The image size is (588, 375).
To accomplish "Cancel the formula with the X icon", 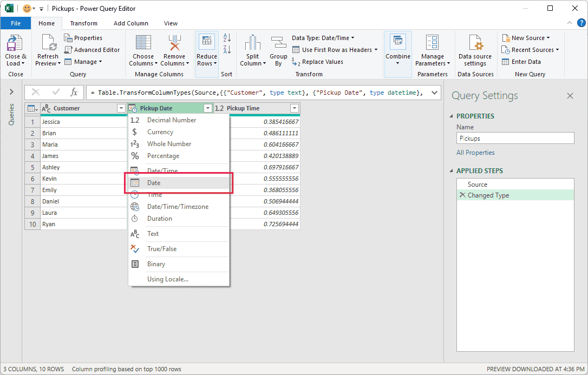I will pyautogui.click(x=36, y=92).
